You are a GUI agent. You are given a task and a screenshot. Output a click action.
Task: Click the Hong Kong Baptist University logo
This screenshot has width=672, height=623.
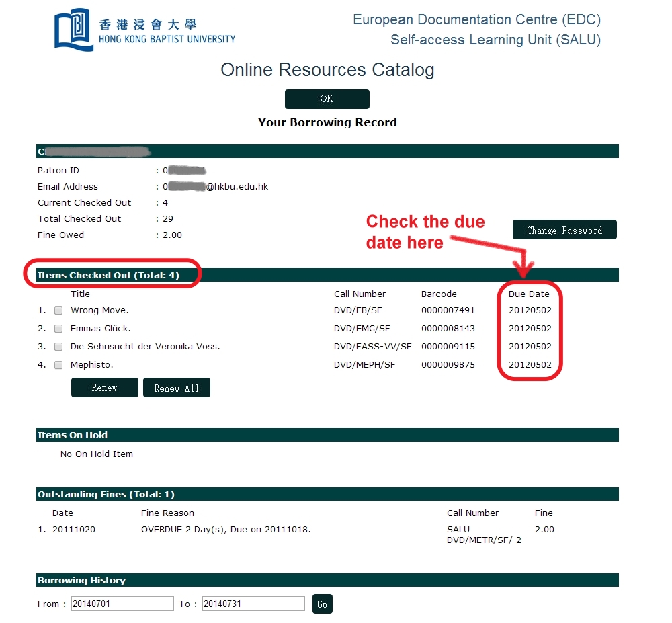coord(144,30)
